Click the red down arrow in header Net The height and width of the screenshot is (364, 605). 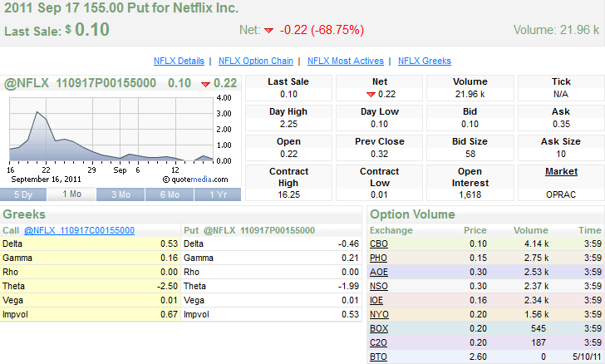coord(268,31)
